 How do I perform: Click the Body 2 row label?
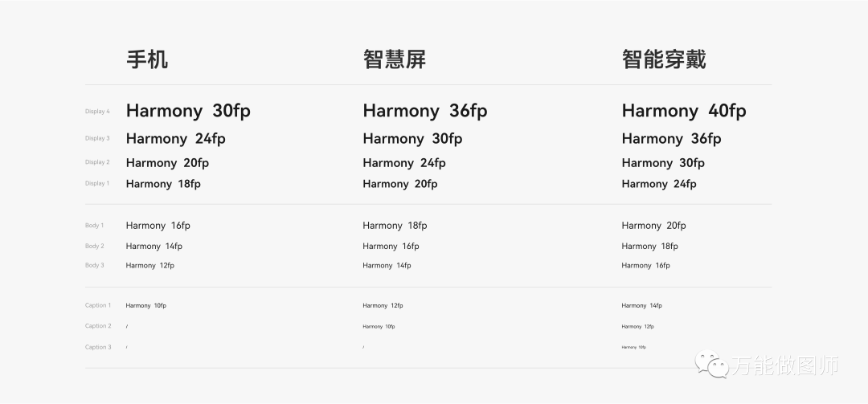coord(94,247)
